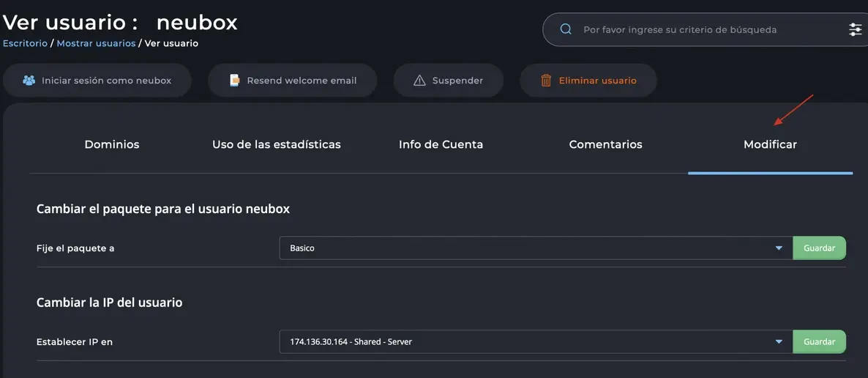Click Iniciar sesión como neubox button
Viewport: 868px width, 378px height.
(97, 81)
